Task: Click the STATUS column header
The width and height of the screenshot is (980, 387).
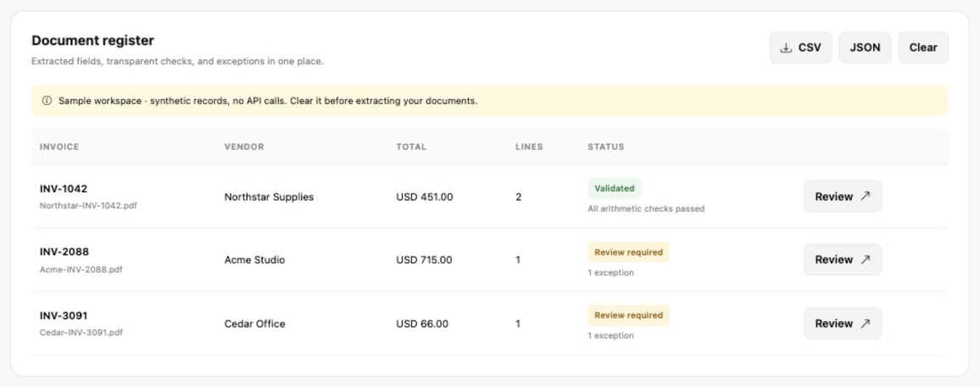Action: [x=605, y=147]
